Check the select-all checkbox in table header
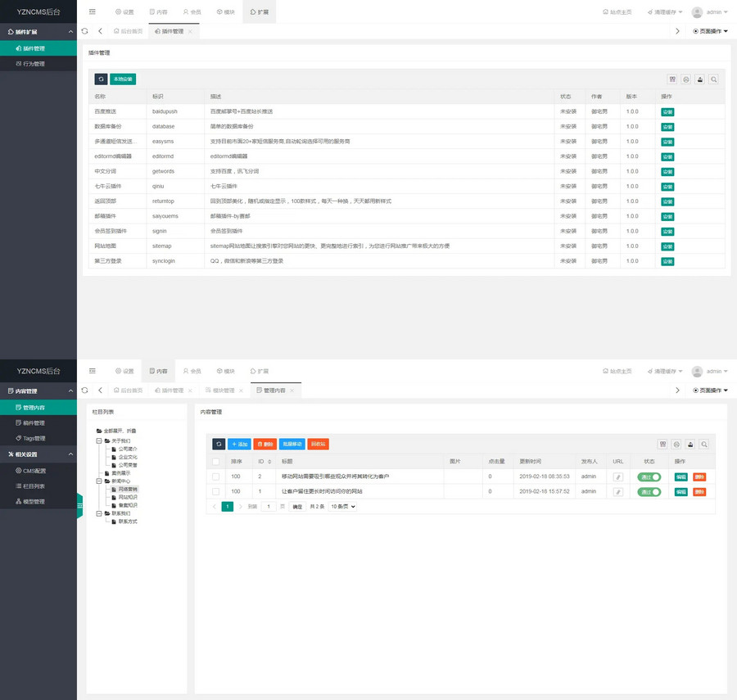The image size is (737, 700). point(216,462)
